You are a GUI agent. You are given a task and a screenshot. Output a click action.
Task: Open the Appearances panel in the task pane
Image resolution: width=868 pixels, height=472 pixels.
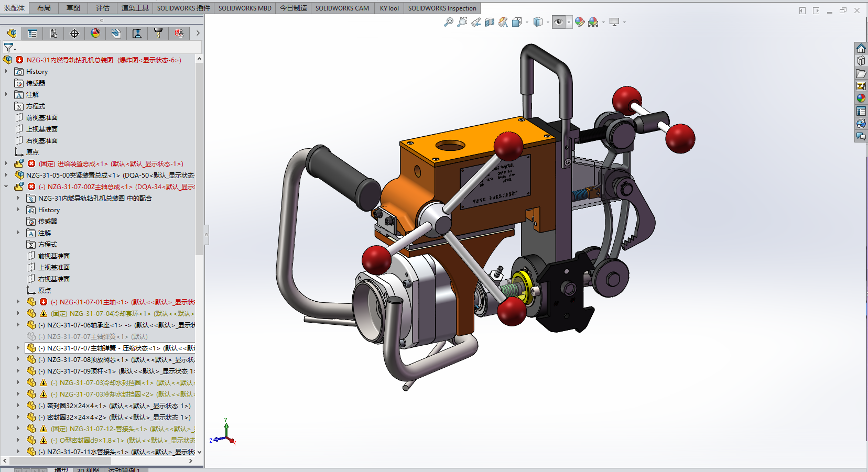tap(861, 97)
